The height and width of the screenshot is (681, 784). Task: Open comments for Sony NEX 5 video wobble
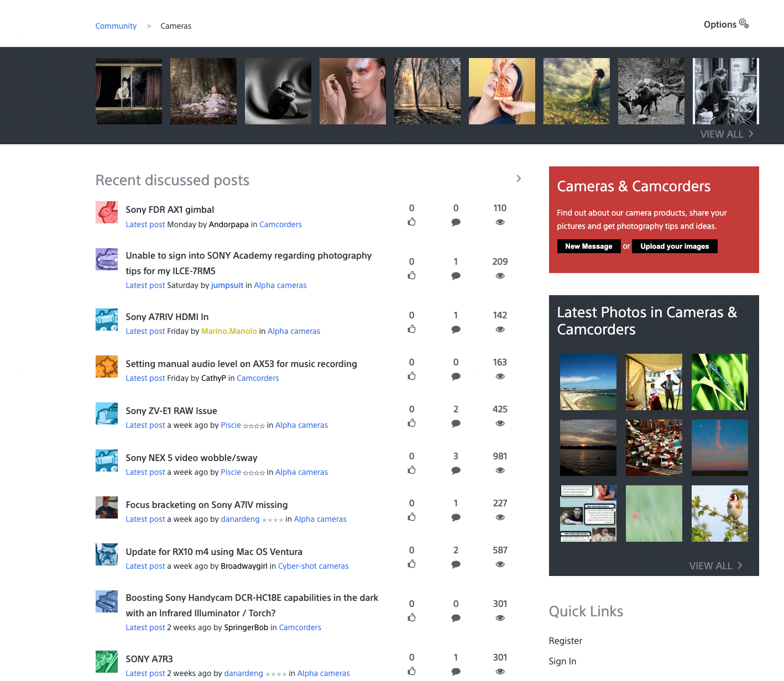point(456,470)
